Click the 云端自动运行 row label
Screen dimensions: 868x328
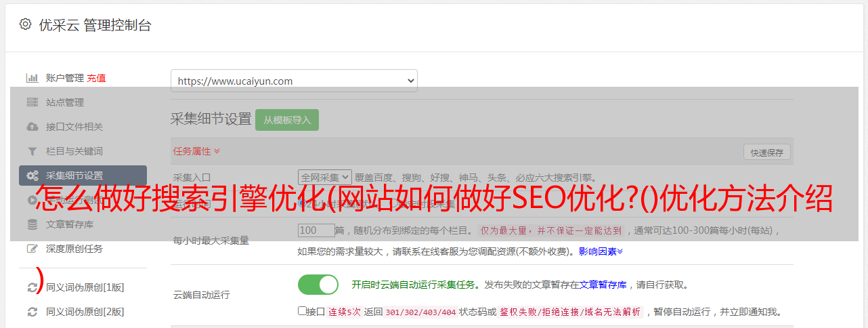[x=202, y=295]
